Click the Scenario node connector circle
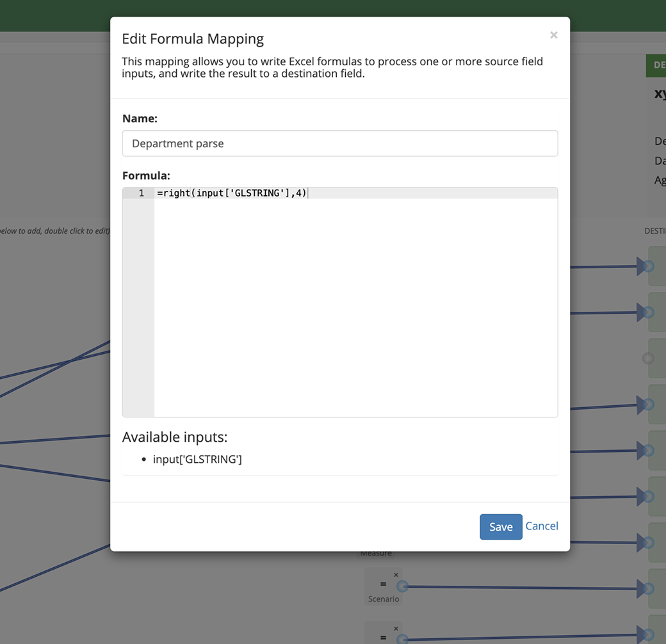The height and width of the screenshot is (644, 666). point(402,586)
